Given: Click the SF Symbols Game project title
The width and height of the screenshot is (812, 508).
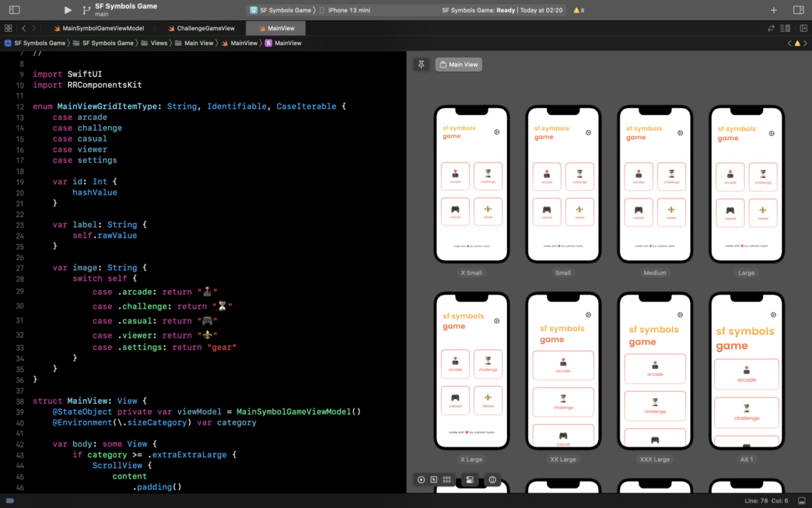Looking at the screenshot, I should click(x=126, y=6).
